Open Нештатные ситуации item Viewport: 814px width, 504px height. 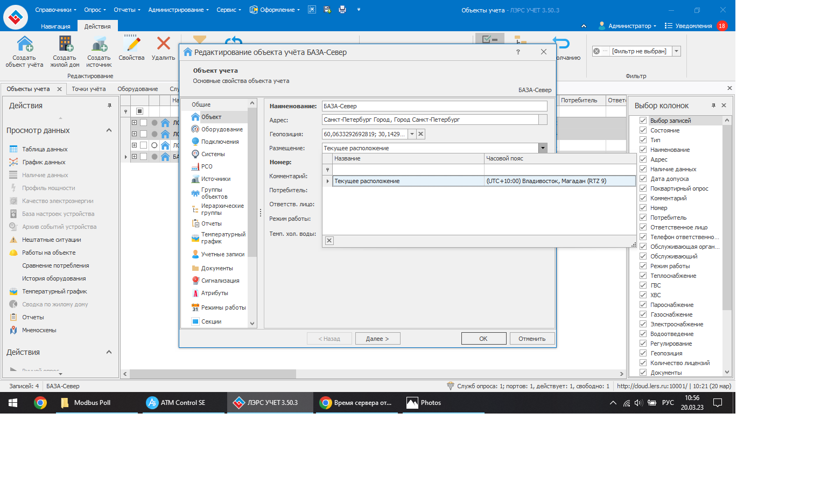click(51, 240)
